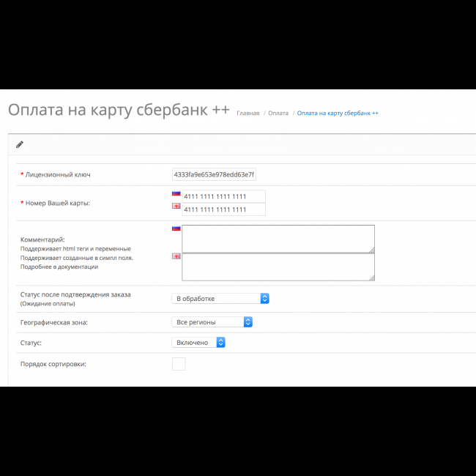The image size is (476, 476).
Task: Click the Russian flag beside the comment box
Action: point(176,228)
